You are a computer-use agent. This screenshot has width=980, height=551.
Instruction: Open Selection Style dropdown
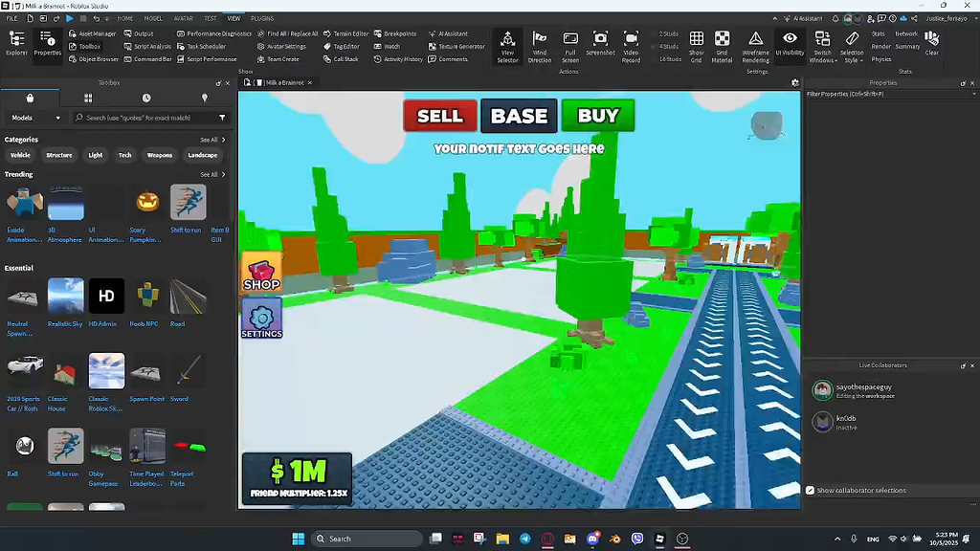coord(851,47)
